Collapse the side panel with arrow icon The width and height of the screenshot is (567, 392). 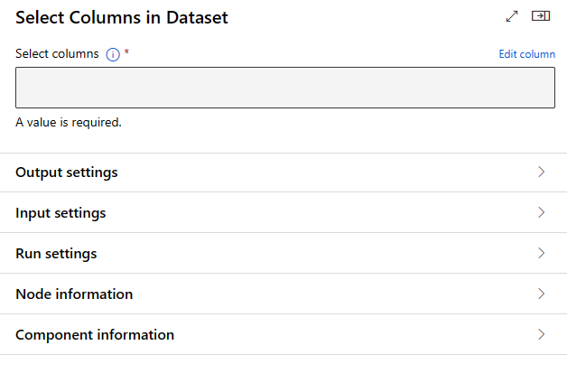pos(541,16)
